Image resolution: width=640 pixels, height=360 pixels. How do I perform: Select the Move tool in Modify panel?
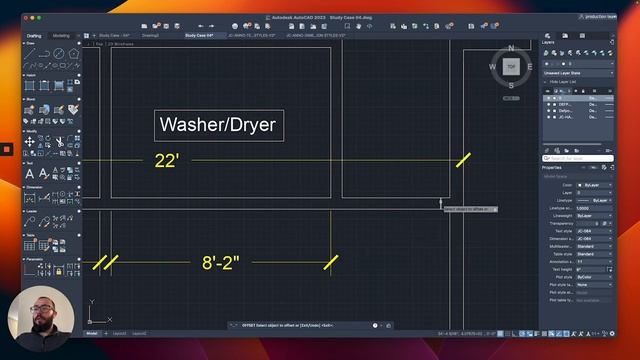(x=29, y=142)
